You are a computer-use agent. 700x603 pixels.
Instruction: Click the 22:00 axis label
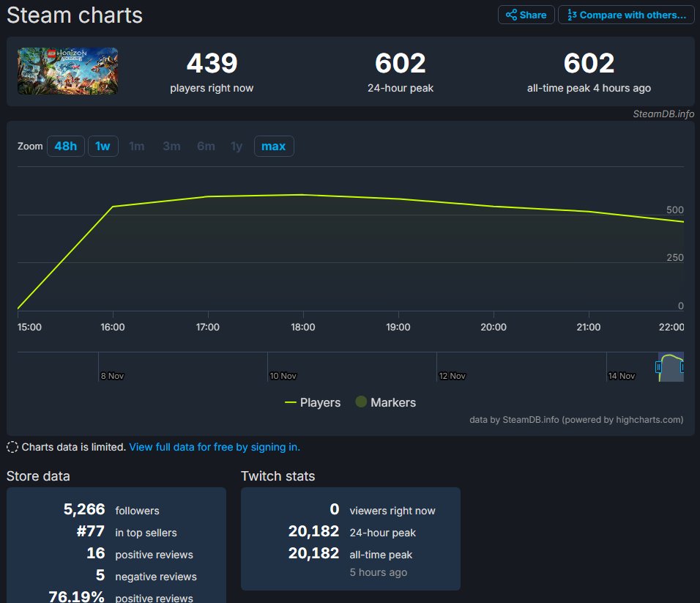671,327
